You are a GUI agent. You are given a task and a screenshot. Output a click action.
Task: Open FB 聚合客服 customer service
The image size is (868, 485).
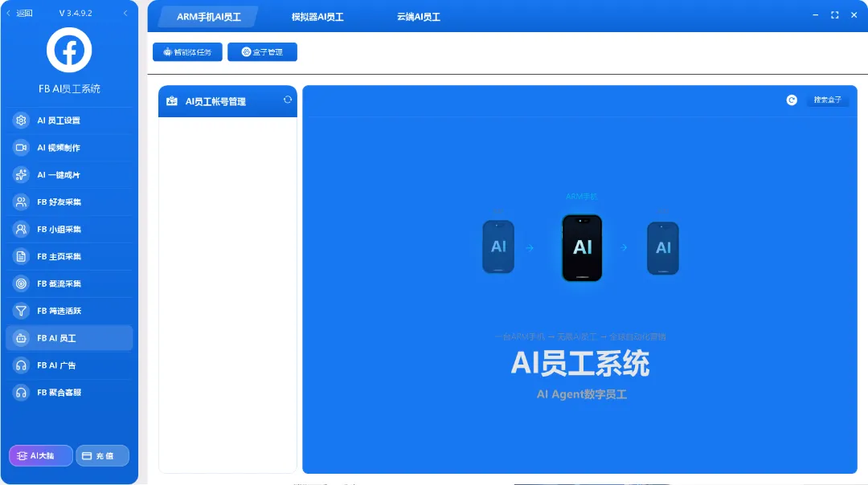68,393
